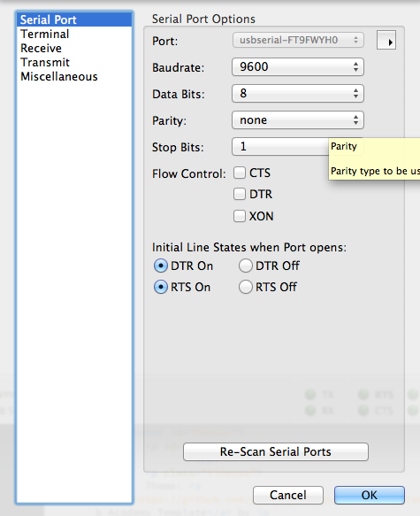
Task: Click the Cancel button
Action: point(288,495)
